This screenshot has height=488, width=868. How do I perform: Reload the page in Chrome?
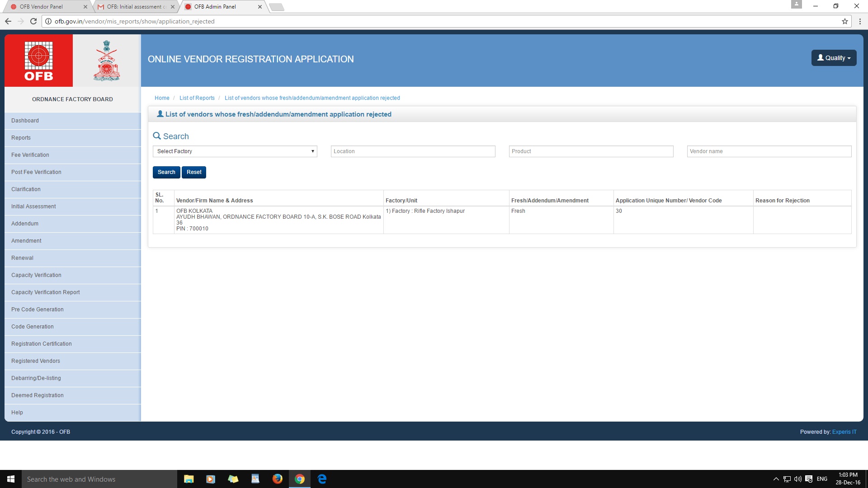click(33, 21)
